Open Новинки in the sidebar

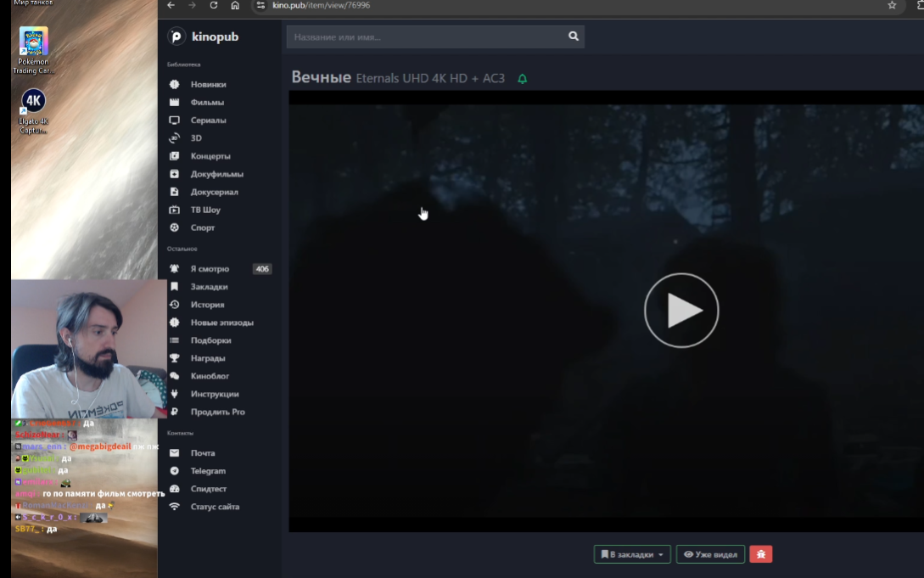208,84
